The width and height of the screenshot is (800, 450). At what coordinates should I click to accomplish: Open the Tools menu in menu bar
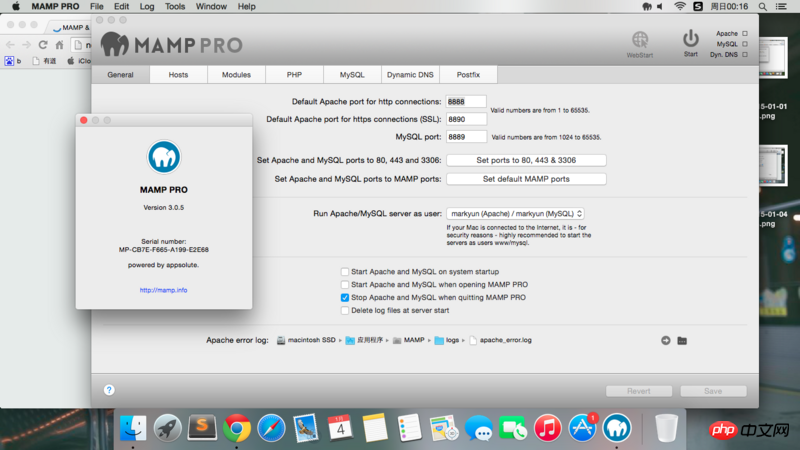tap(175, 6)
